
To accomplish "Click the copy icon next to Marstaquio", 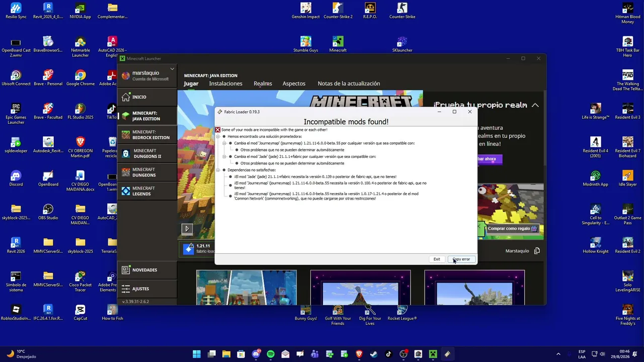I will click(537, 251).
